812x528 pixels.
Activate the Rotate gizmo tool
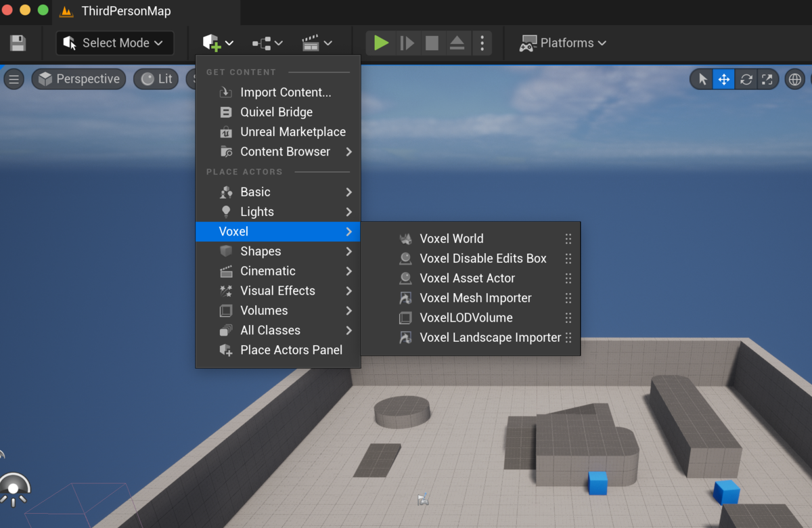click(x=746, y=79)
